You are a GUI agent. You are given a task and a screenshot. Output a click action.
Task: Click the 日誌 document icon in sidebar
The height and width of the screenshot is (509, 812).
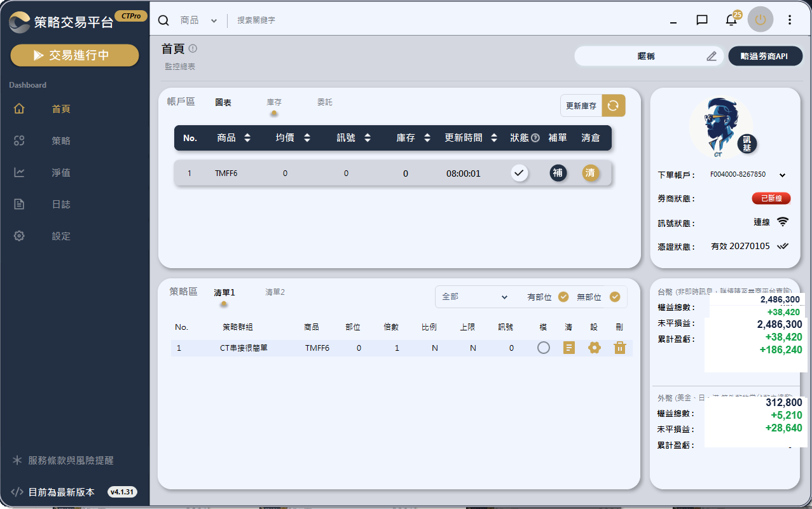[x=19, y=204]
